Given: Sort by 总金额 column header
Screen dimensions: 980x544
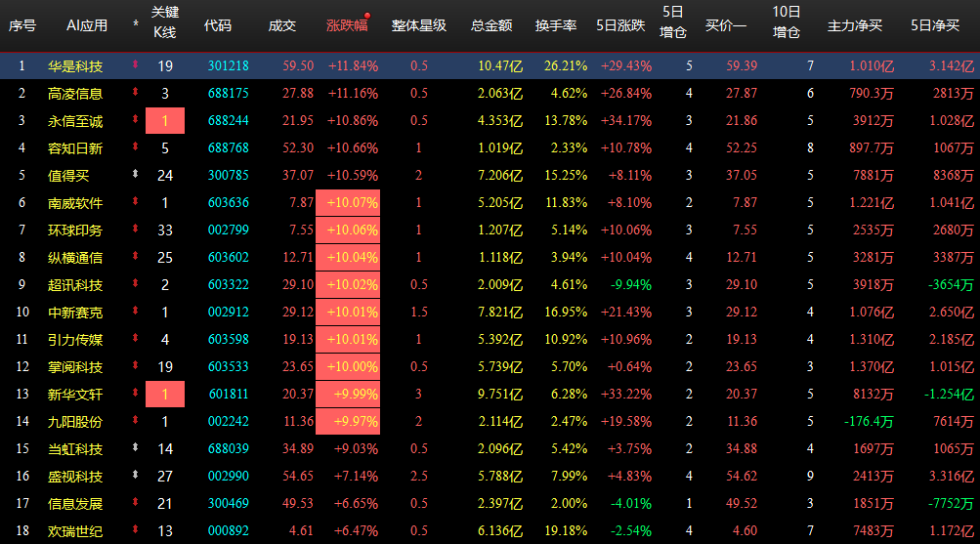Looking at the screenshot, I should click(491, 25).
